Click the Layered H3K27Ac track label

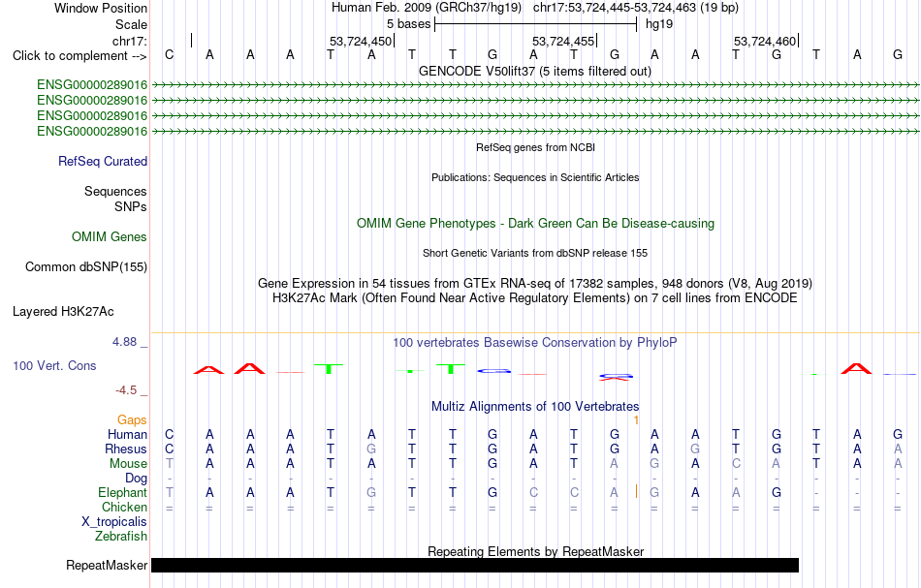(63, 312)
